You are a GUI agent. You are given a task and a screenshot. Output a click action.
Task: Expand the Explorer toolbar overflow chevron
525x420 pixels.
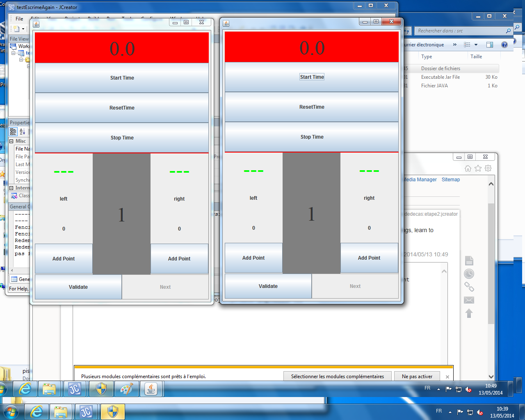(x=454, y=45)
